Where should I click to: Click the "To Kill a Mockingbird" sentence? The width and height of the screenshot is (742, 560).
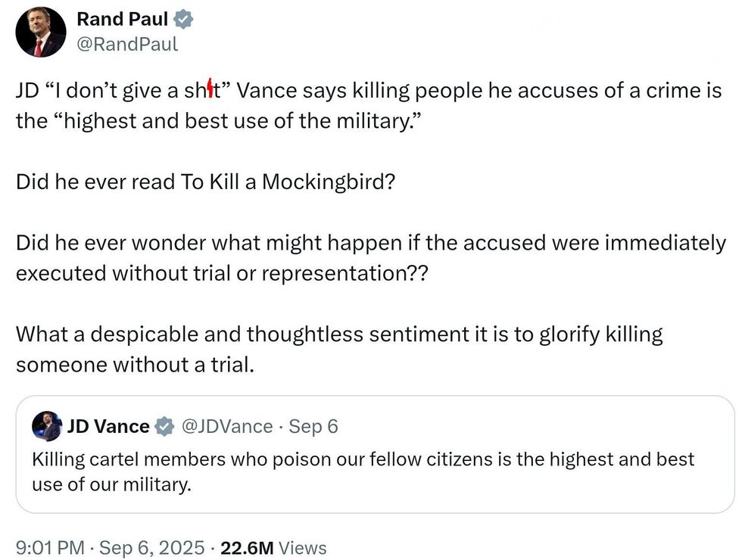205,182
